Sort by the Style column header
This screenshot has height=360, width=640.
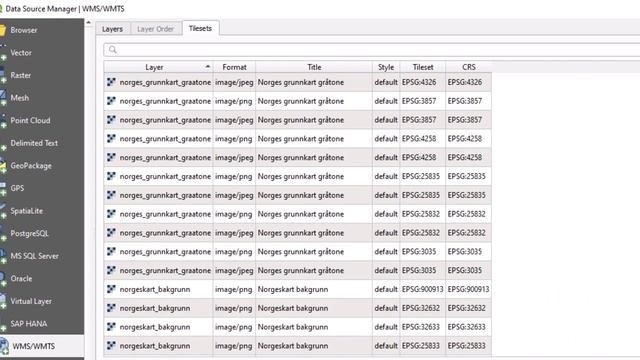(386, 67)
